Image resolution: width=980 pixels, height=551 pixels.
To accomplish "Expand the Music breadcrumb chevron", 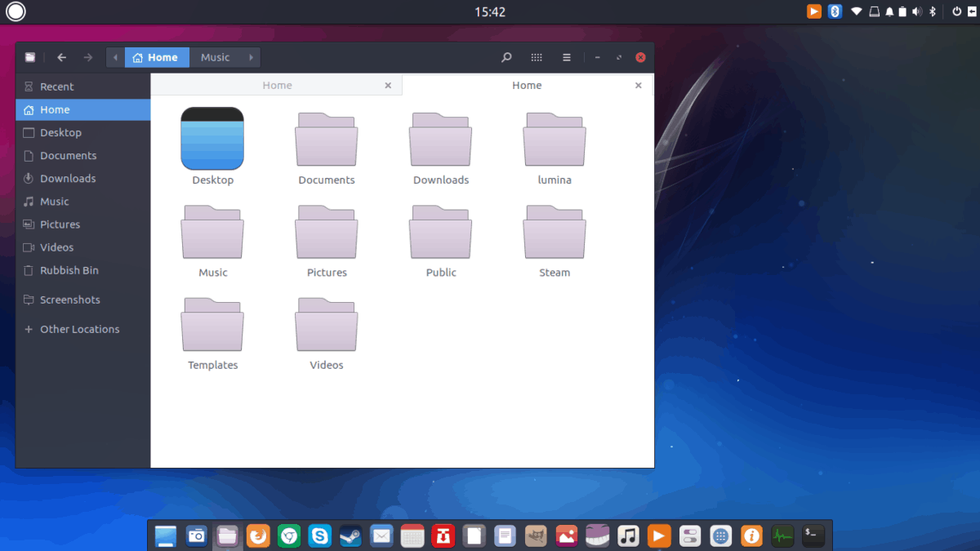I will 251,57.
